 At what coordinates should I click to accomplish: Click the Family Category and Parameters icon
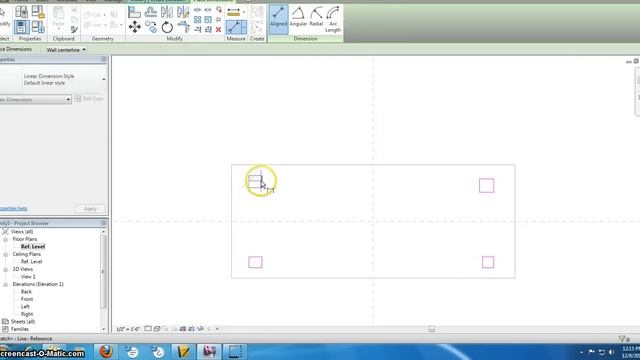38,12
